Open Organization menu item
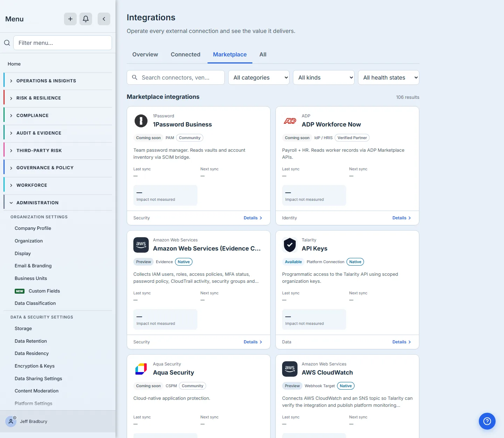 click(29, 241)
